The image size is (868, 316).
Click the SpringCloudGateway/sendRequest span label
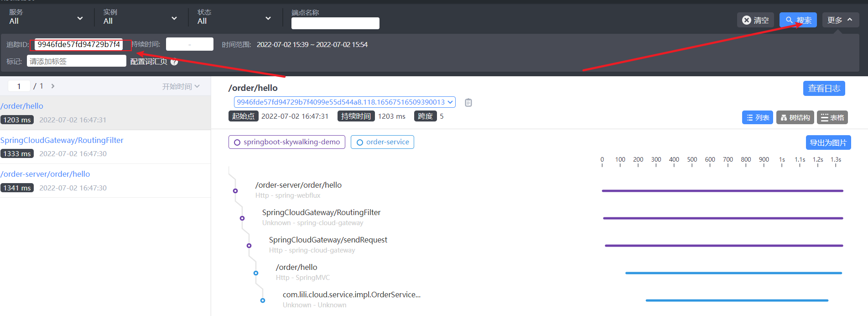[328, 240]
